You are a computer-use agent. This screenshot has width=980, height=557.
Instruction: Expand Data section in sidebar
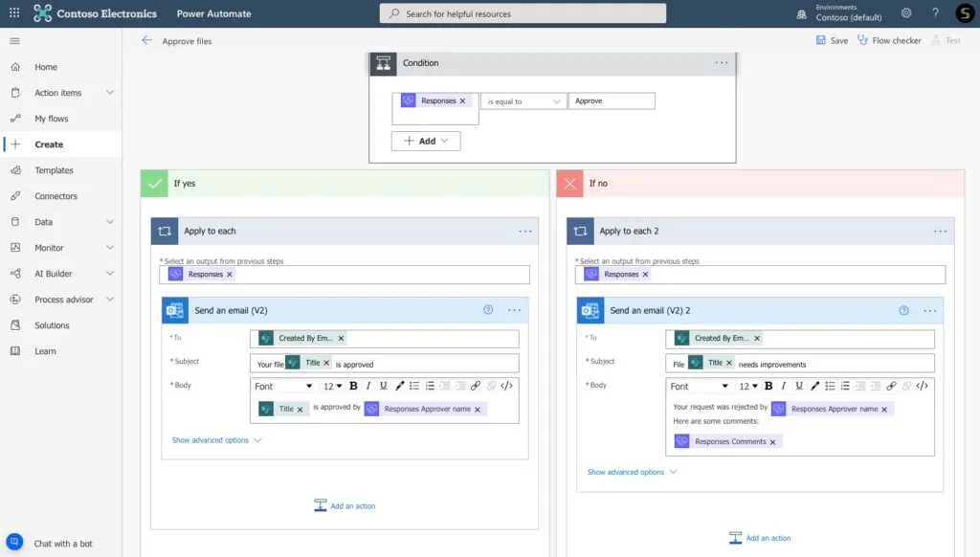coord(110,222)
